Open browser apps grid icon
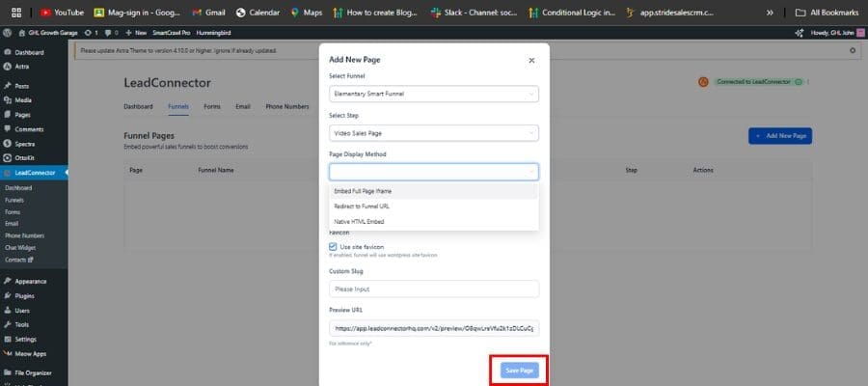The width and height of the screenshot is (868, 386). [16, 13]
